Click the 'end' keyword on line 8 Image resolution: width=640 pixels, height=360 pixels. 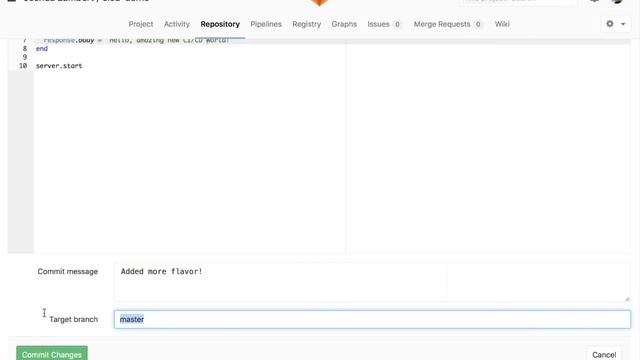tap(42, 49)
